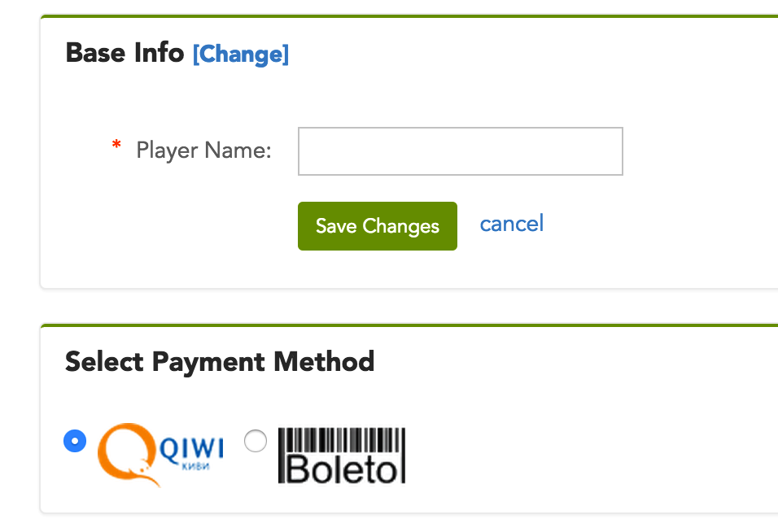Click the Player Name label
This screenshot has height=532, width=778.
click(x=203, y=151)
